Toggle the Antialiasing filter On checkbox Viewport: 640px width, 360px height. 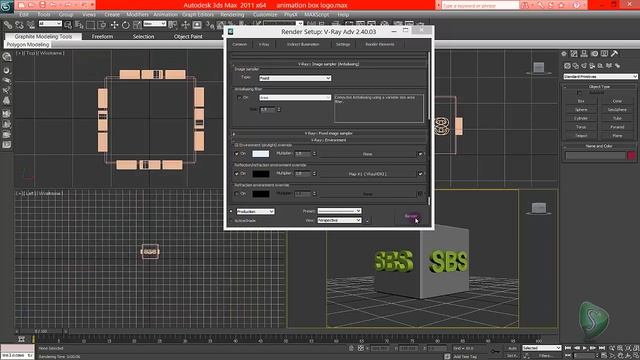coord(239,98)
